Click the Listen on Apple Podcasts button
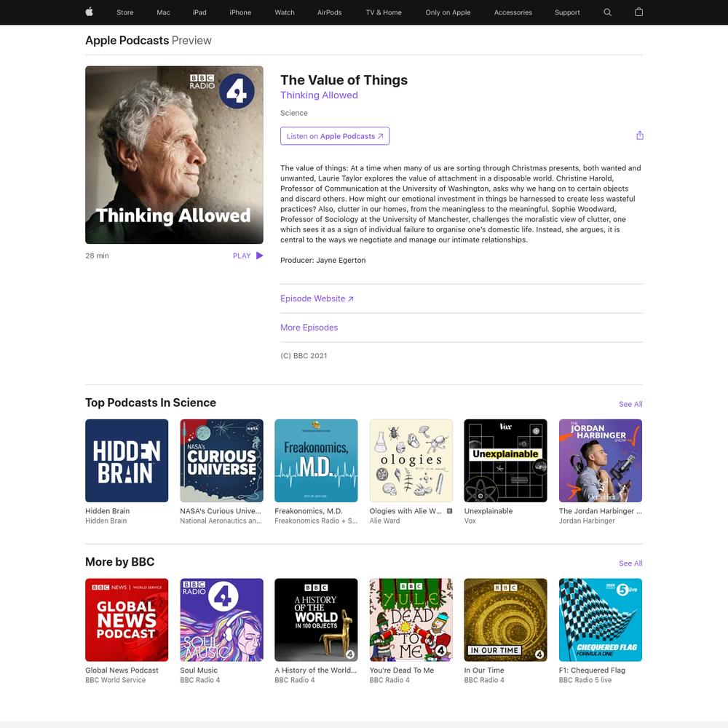 (x=335, y=136)
